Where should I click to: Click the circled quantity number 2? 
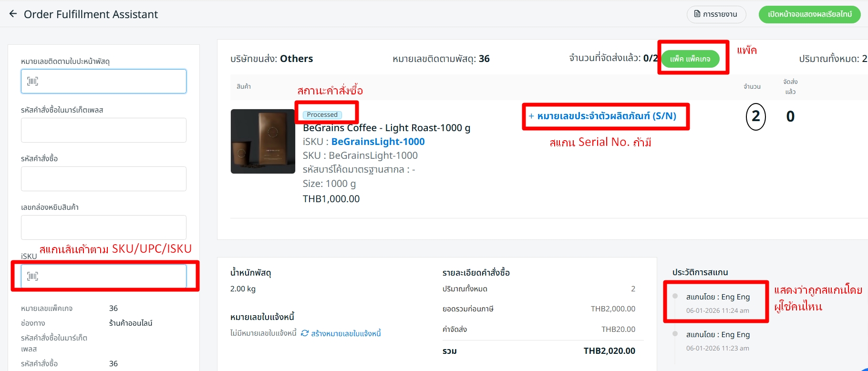click(x=755, y=116)
